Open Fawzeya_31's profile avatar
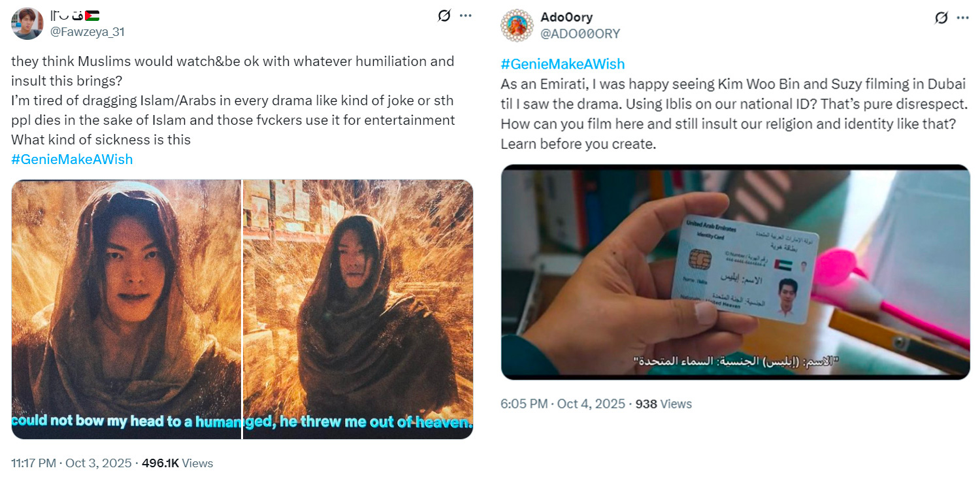Image resolution: width=980 pixels, height=479 pixels. pos(27,24)
